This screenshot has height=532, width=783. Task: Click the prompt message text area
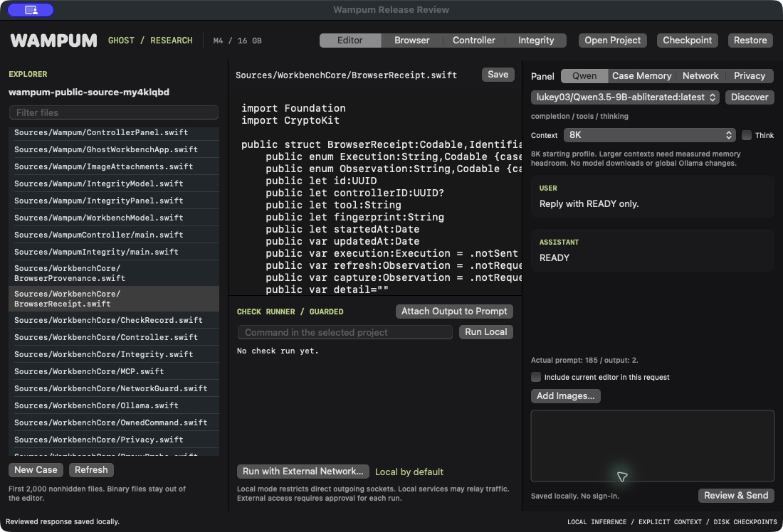click(x=652, y=446)
